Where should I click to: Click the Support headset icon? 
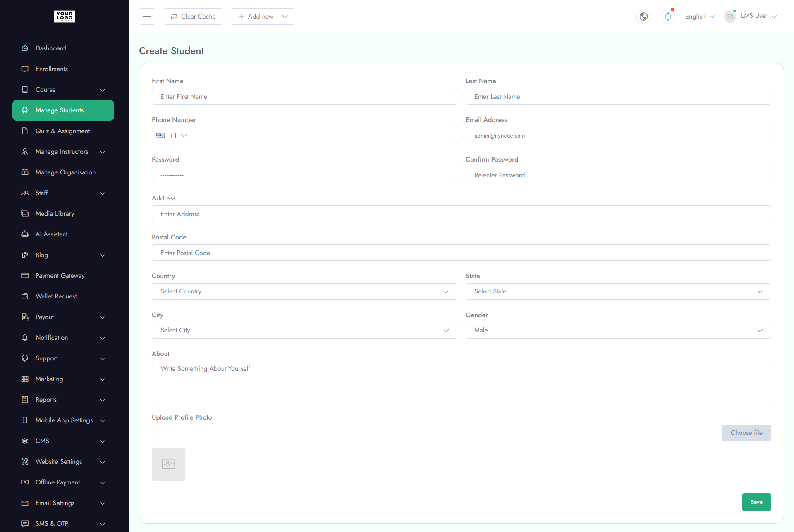pyautogui.click(x=25, y=358)
